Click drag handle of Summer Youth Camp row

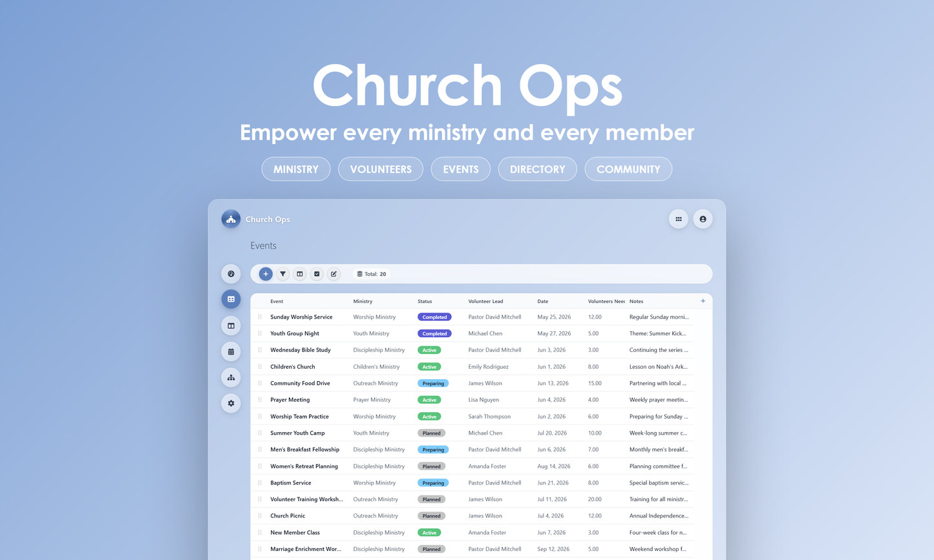[x=260, y=433]
